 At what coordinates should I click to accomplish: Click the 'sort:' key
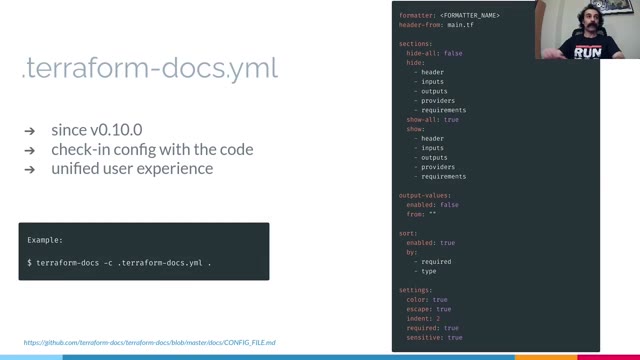pos(408,233)
